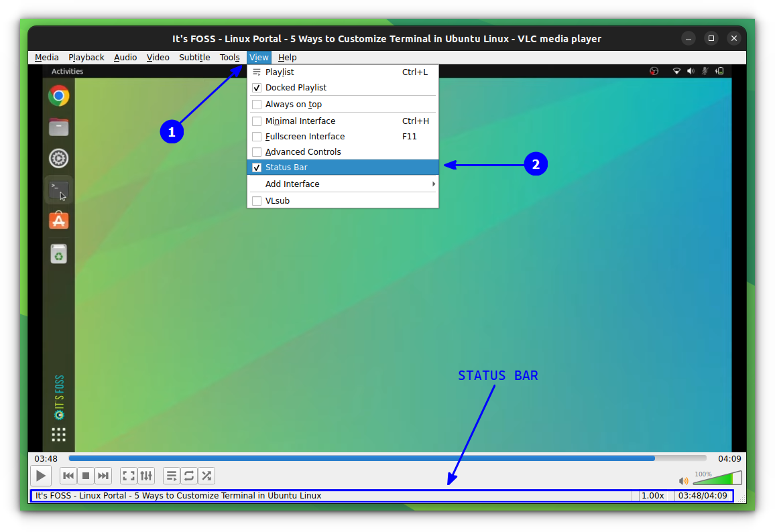Skip to the next media item

103,475
